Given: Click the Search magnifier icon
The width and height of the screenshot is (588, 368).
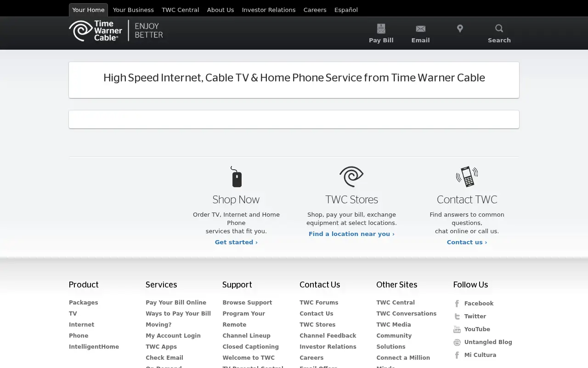Looking at the screenshot, I should [x=499, y=29].
